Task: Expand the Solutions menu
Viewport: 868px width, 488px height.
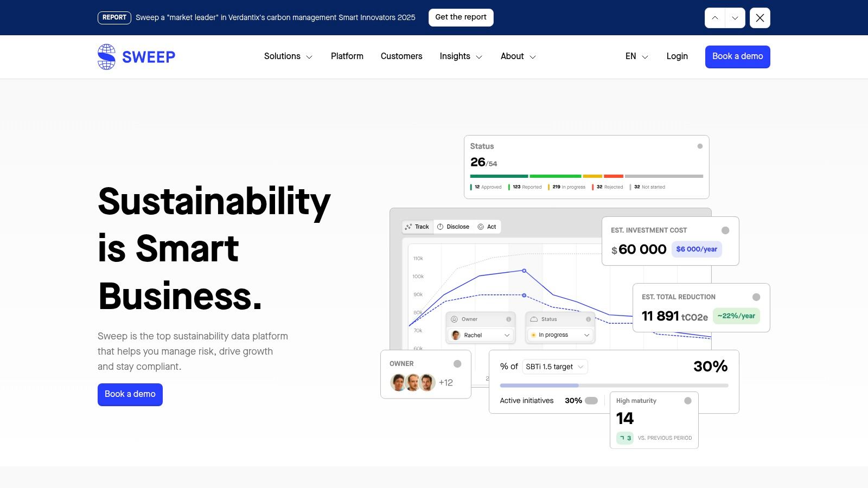Action: tap(288, 56)
